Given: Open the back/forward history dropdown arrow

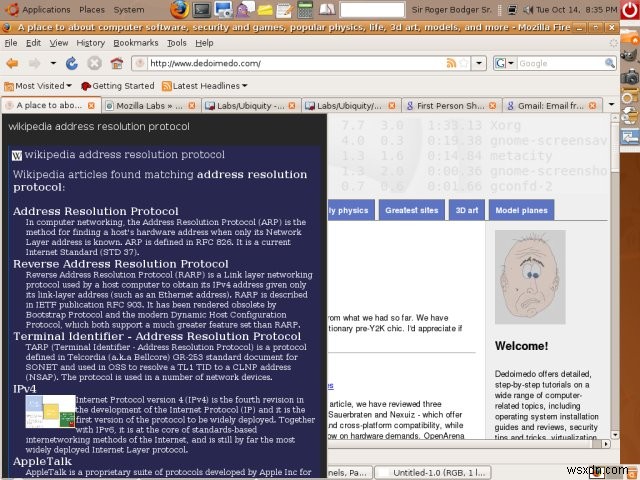Looking at the screenshot, I should (53, 63).
